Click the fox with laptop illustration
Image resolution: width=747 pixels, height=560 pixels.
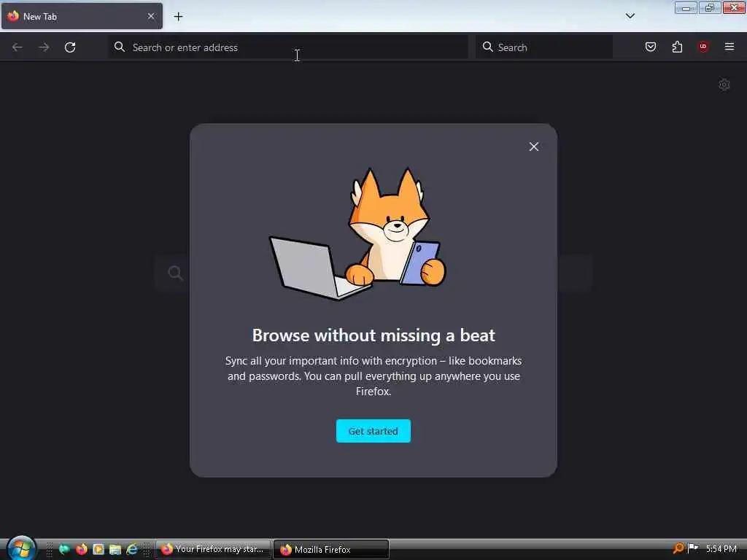coord(357,233)
